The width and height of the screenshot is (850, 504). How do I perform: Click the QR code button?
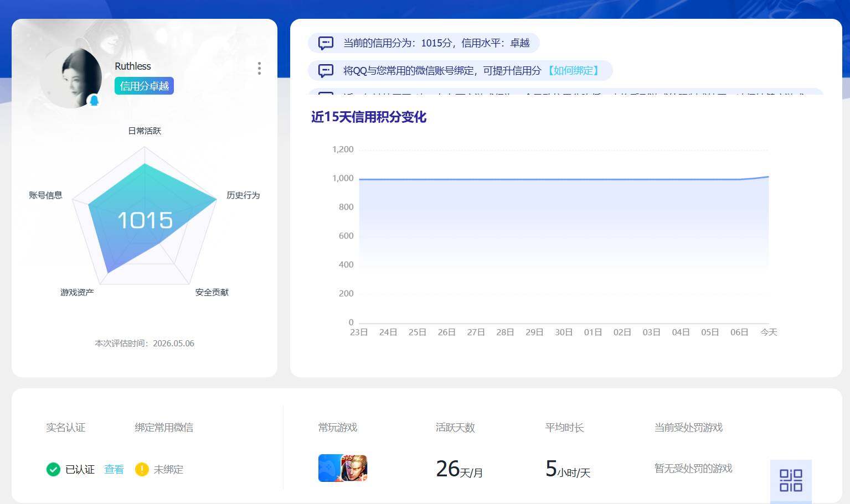click(791, 480)
